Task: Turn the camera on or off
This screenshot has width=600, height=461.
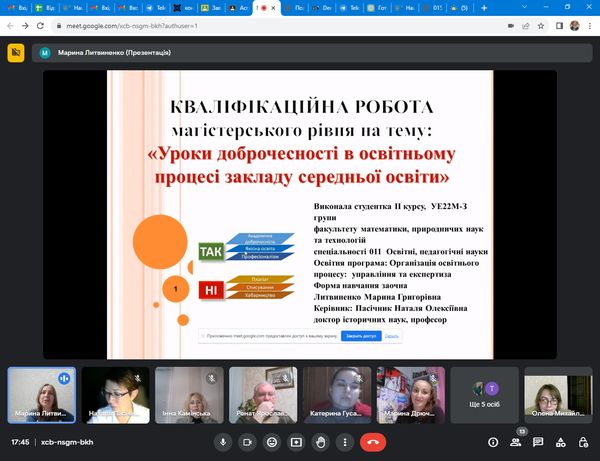Action: point(247,441)
